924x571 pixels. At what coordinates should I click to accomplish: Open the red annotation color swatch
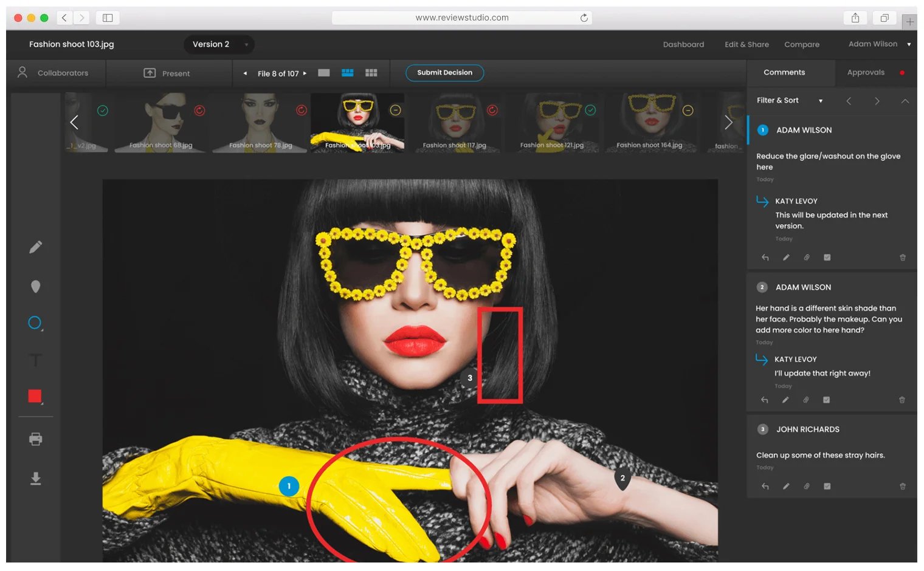coord(35,397)
